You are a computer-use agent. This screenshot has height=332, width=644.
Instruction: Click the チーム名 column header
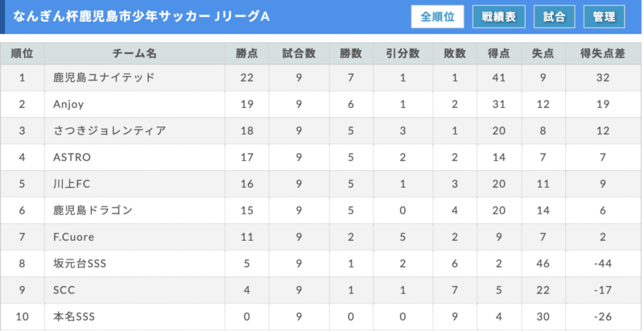(134, 53)
